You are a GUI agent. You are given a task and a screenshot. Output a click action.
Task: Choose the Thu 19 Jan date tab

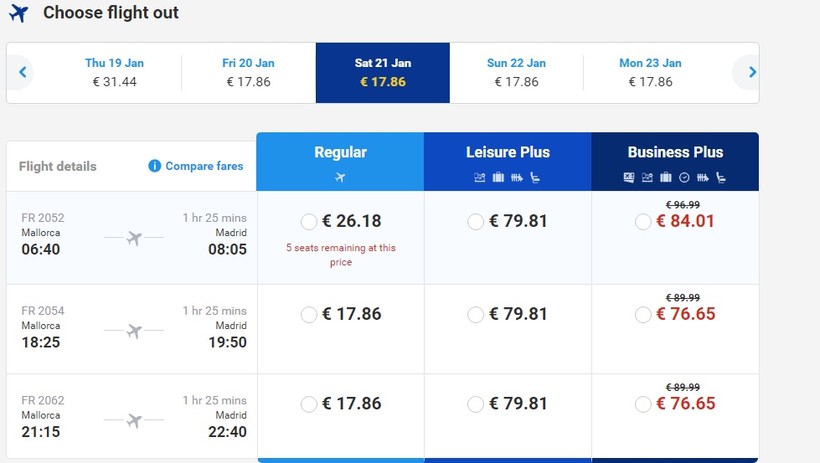point(114,72)
